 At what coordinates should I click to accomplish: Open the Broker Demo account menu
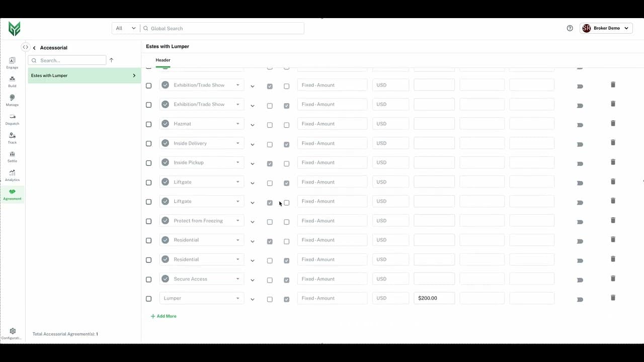pyautogui.click(x=606, y=28)
